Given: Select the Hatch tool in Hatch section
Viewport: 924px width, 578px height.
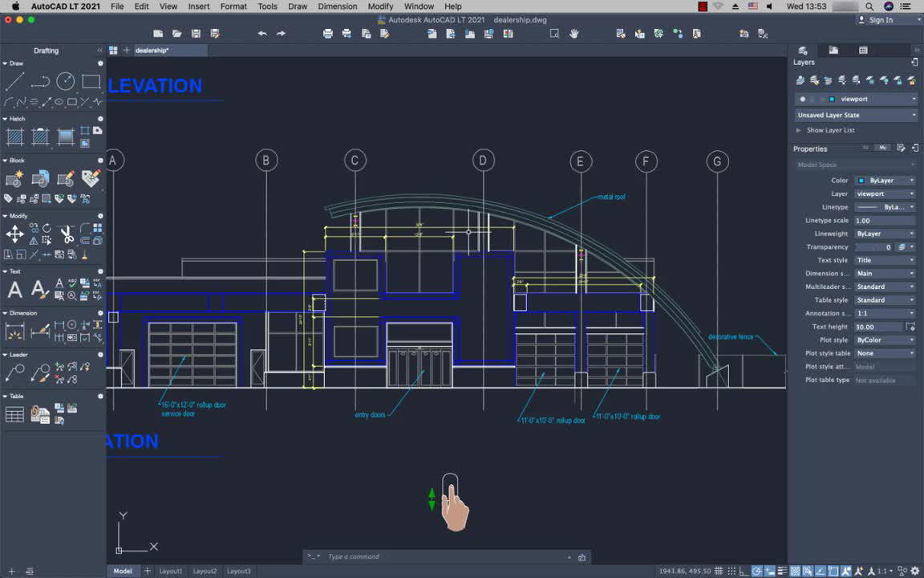Looking at the screenshot, I should point(14,136).
